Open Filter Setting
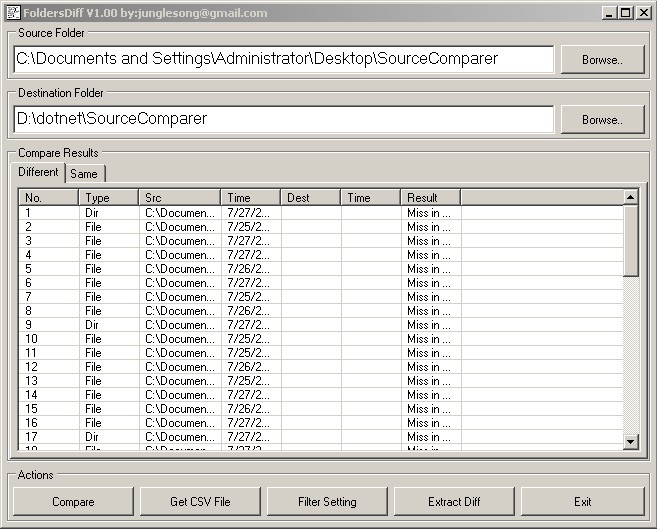The height and width of the screenshot is (529, 657). [x=327, y=501]
